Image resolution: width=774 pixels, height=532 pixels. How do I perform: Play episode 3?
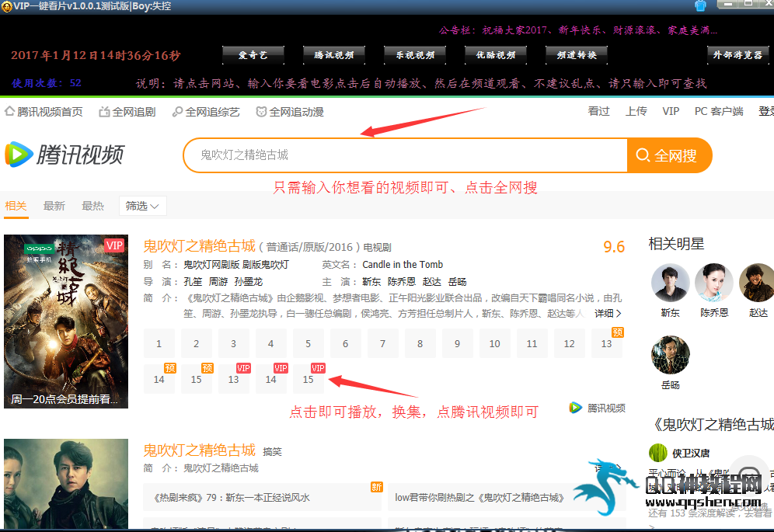[x=233, y=343]
